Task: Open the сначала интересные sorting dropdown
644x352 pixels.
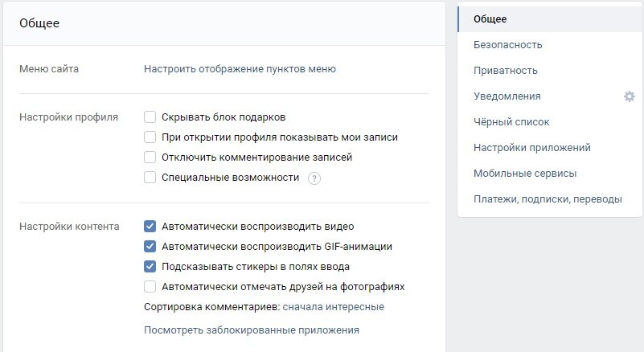Action: coord(334,307)
